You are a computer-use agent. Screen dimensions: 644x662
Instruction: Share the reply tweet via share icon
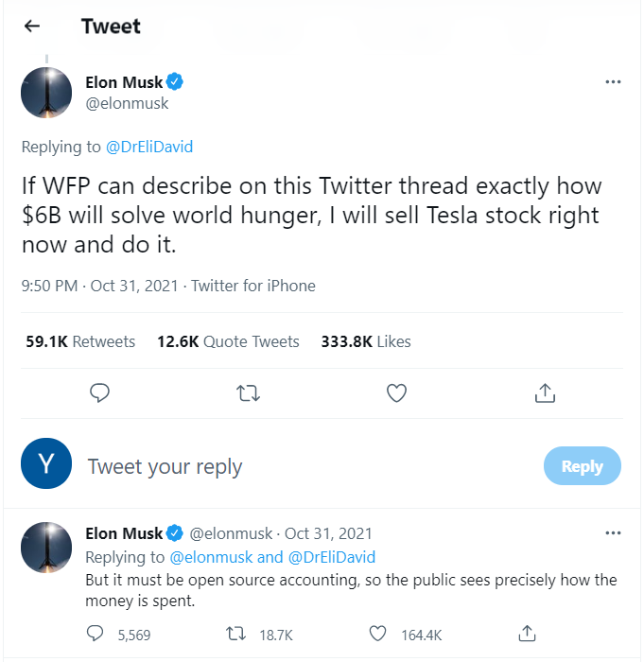[x=529, y=634]
